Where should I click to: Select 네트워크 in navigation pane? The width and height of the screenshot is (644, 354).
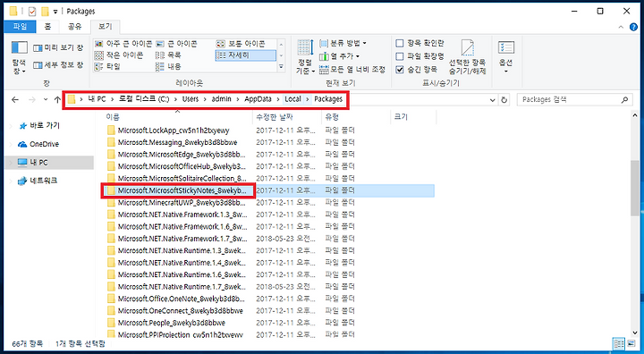click(x=43, y=181)
